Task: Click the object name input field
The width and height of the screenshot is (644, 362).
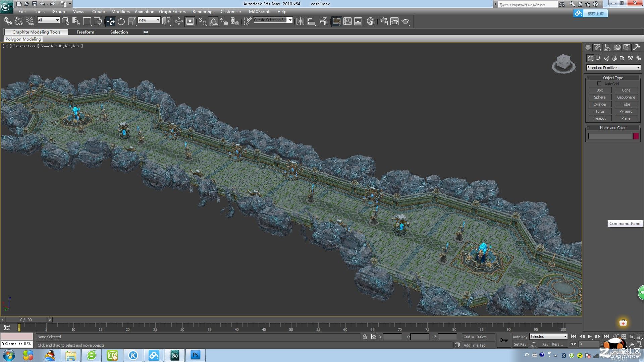Action: click(610, 136)
